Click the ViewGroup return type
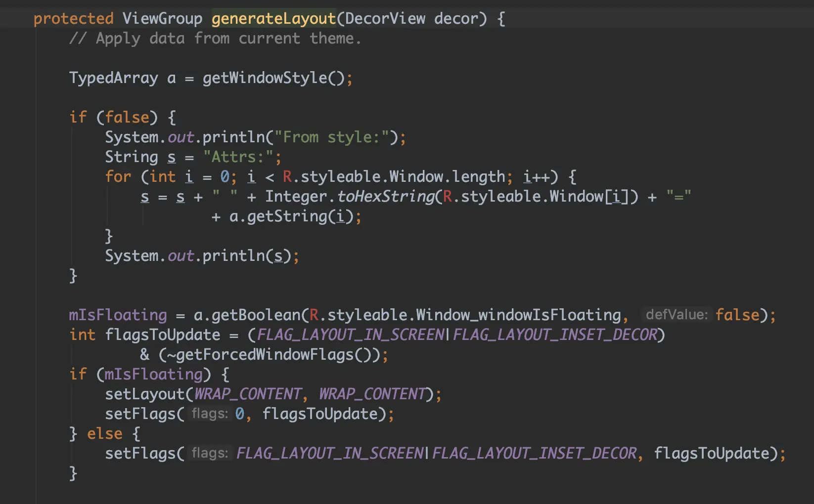 (163, 19)
